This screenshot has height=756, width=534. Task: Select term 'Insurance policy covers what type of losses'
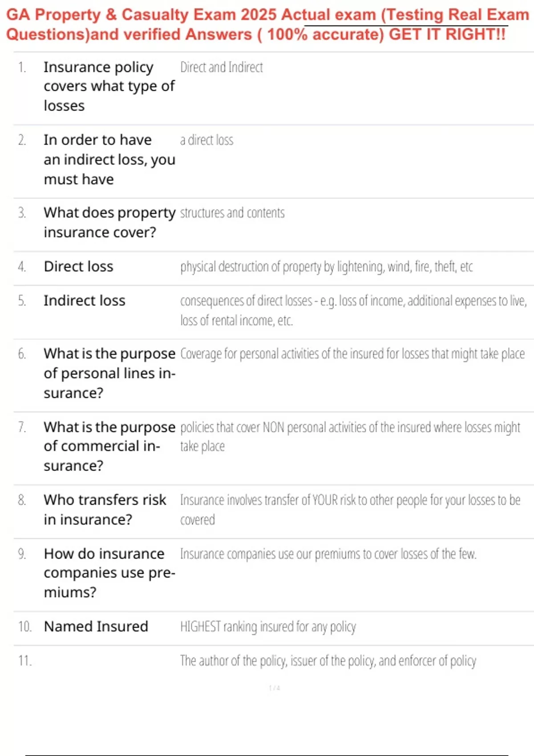click(x=109, y=86)
